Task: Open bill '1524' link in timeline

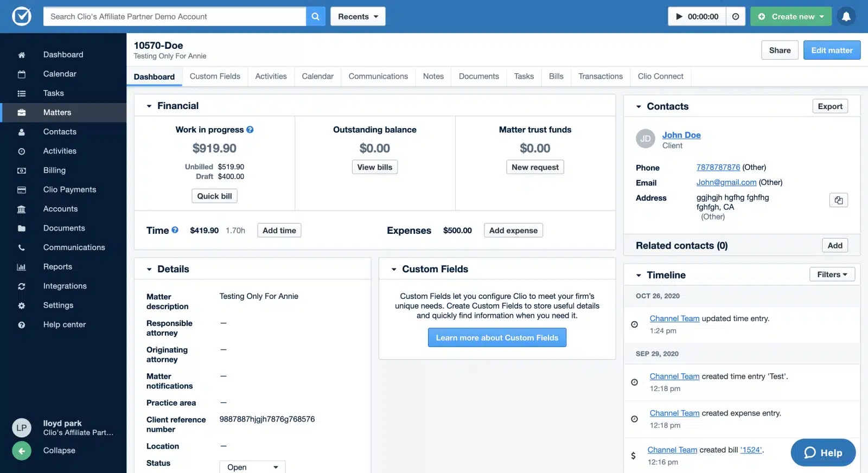Action: pos(751,450)
